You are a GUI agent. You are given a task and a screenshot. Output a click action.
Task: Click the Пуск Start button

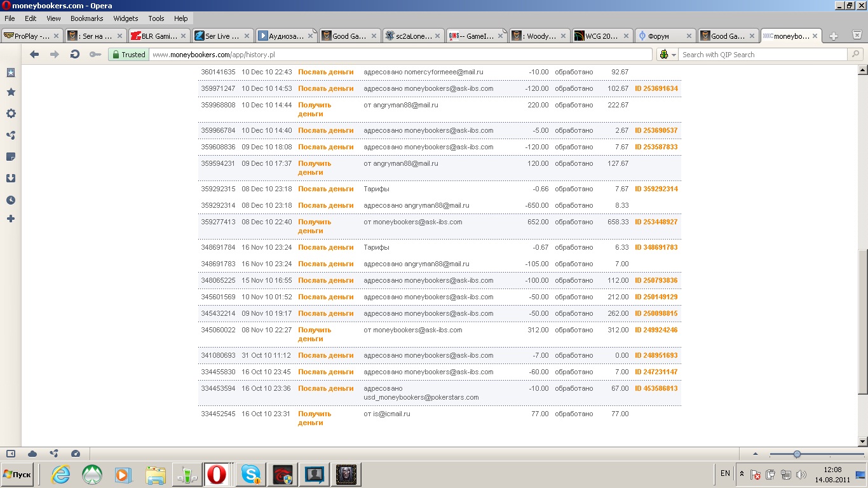click(x=18, y=474)
